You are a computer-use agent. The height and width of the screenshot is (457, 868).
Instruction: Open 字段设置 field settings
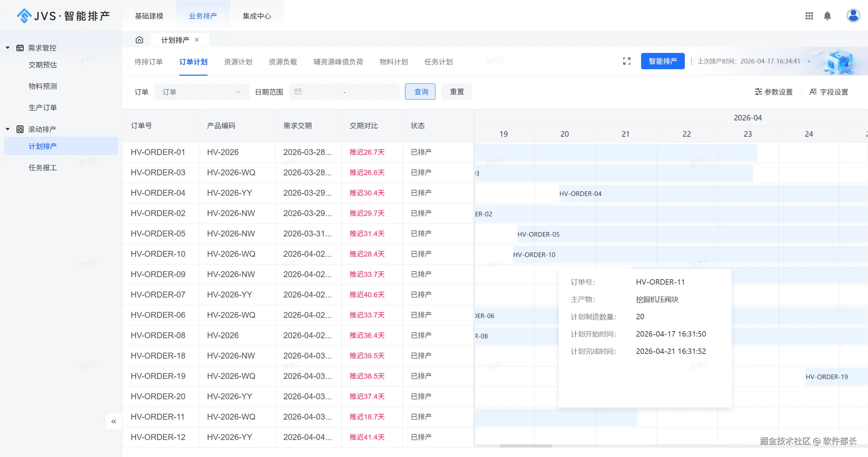[x=828, y=92]
